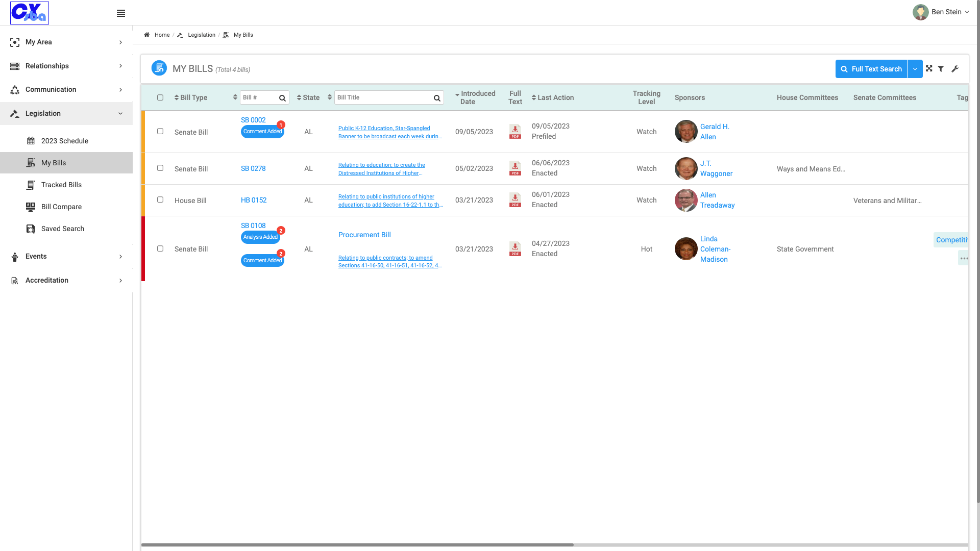This screenshot has width=980, height=551.
Task: Open the Full Text Search dropdown arrow
Action: (915, 69)
